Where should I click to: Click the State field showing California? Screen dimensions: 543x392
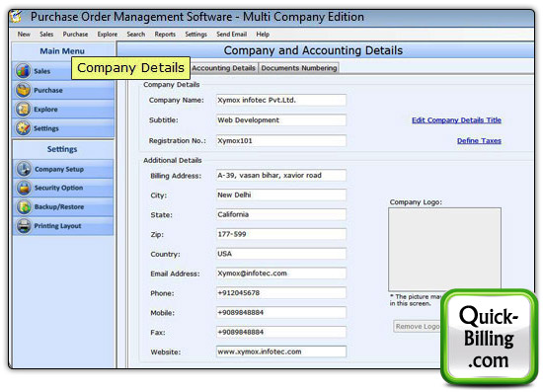click(x=280, y=214)
